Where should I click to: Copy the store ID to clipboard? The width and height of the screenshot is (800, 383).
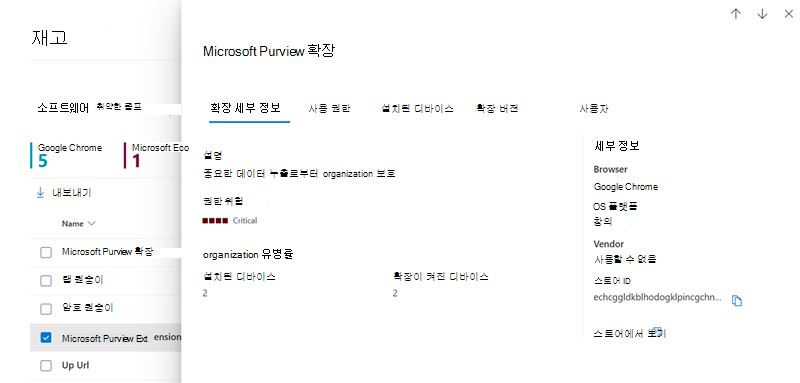(x=737, y=301)
